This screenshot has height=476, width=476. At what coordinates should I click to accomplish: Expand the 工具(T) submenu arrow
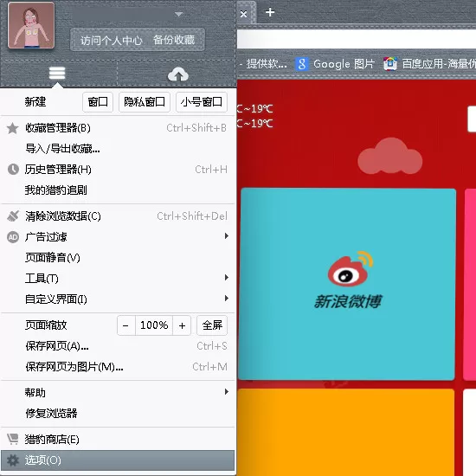point(226,278)
